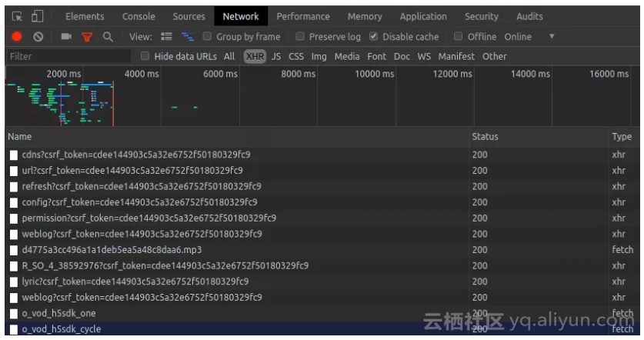Open the network search magnifier
This screenshot has width=644, height=340.
click(x=108, y=37)
